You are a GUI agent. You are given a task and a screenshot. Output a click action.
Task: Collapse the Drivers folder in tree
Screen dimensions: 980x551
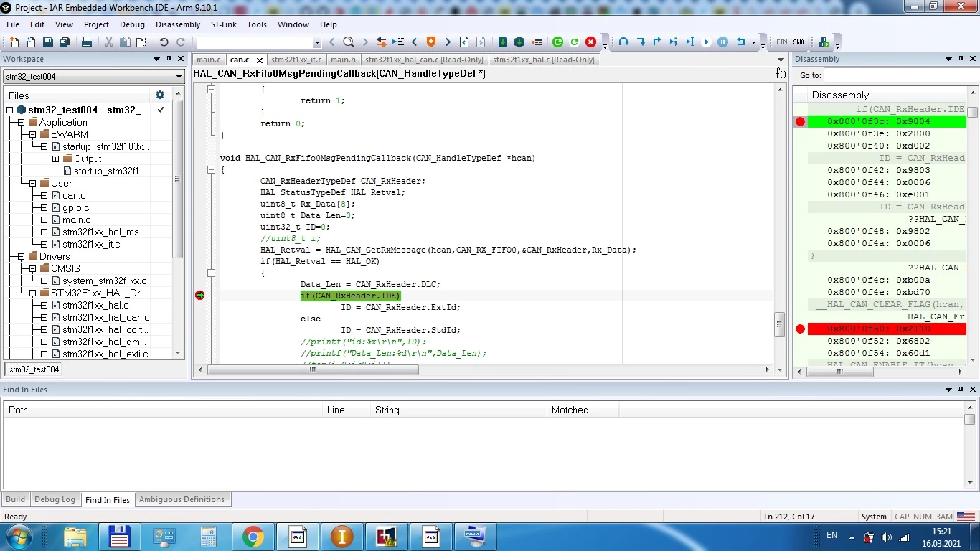click(x=22, y=256)
